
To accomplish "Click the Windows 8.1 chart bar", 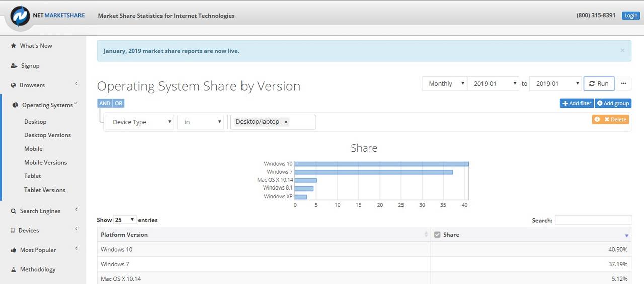I will click(x=304, y=188).
